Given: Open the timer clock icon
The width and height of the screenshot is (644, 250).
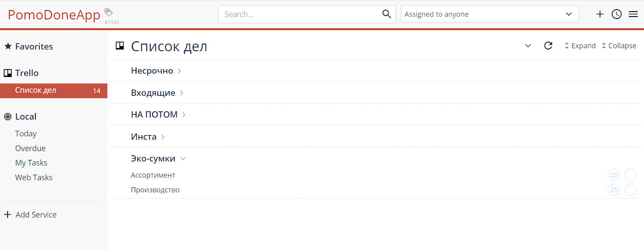Looking at the screenshot, I should [x=616, y=14].
